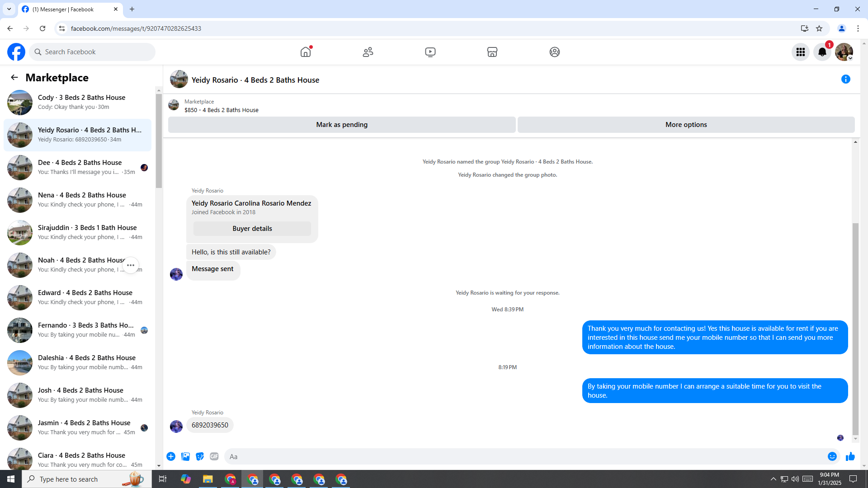Open File Explorer from the taskbar
Viewport: 868px width, 488px height.
[208, 479]
